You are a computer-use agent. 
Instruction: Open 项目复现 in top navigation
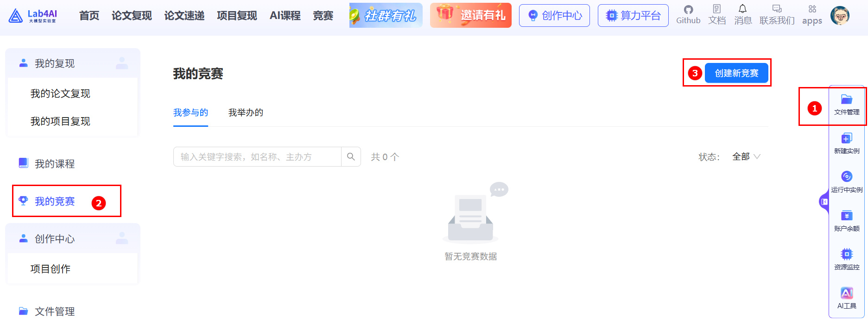237,16
